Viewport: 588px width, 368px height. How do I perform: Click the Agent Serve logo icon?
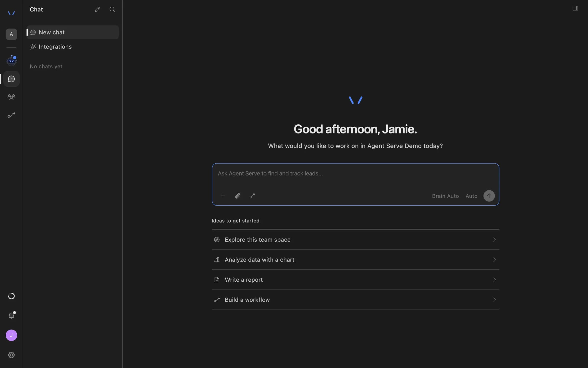(11, 13)
